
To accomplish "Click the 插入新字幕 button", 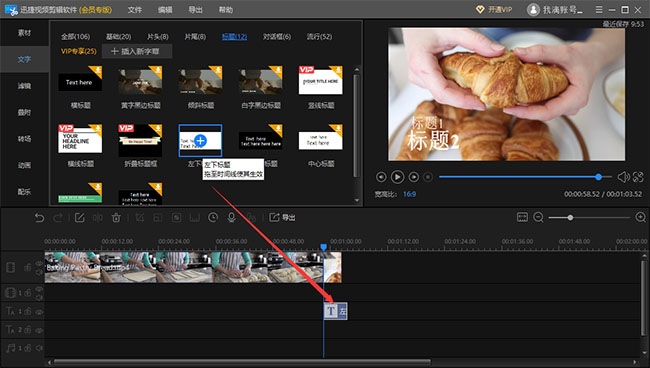I will coord(136,51).
